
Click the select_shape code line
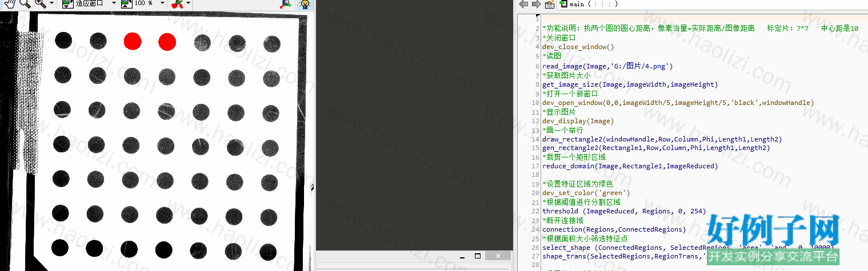pyautogui.click(x=689, y=248)
